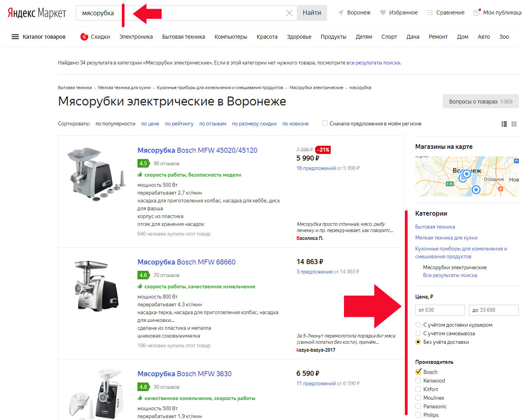This screenshot has height=420, width=522.
Task: Check the Kenwood manufacturer checkbox
Action: (418, 381)
